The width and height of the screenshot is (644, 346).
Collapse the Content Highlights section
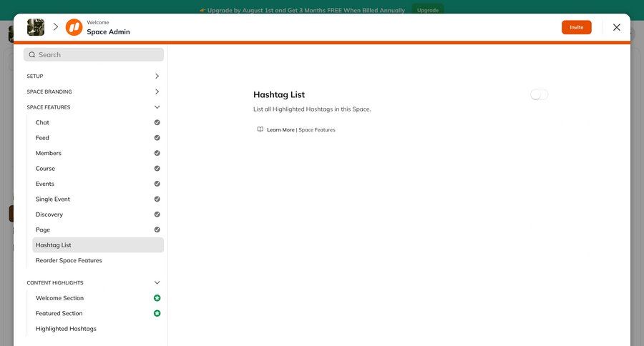click(157, 282)
